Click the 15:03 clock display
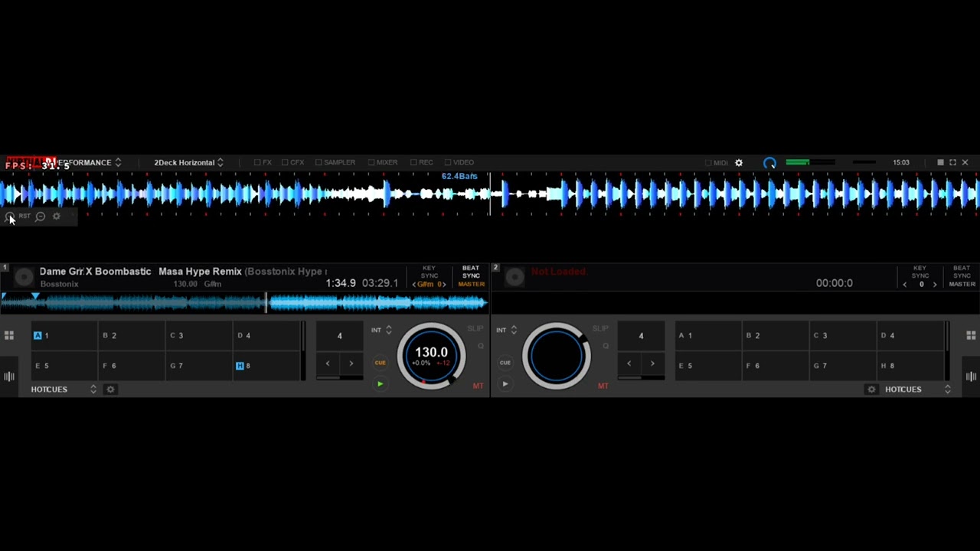 click(x=901, y=162)
